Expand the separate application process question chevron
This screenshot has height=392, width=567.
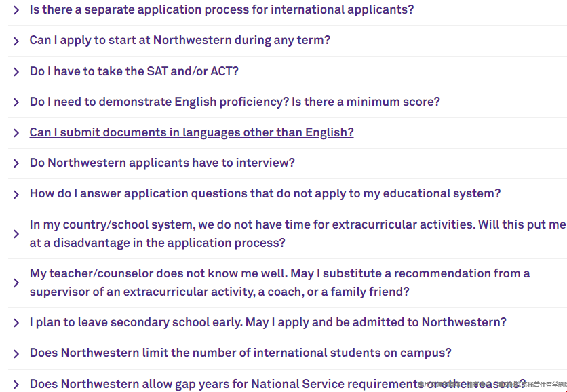pyautogui.click(x=16, y=10)
